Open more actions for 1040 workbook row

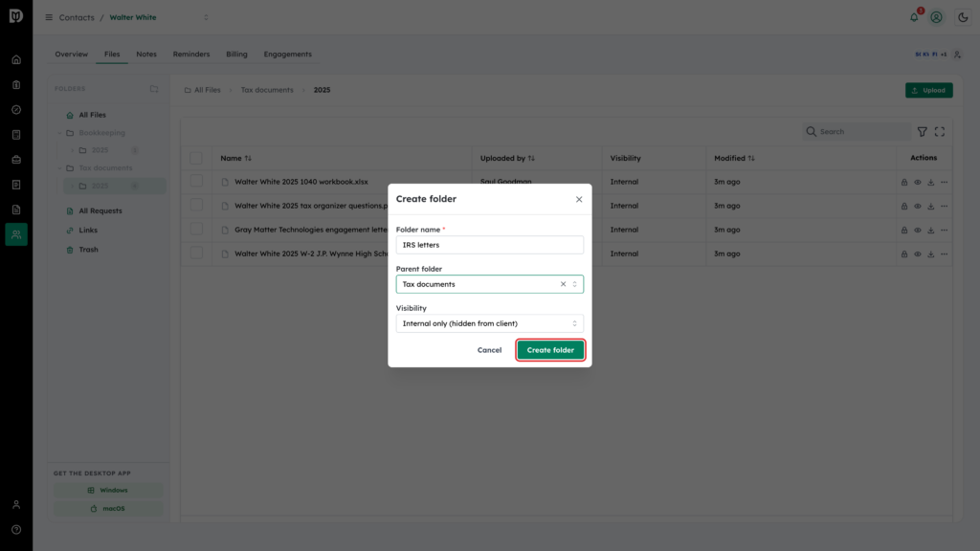[944, 183]
